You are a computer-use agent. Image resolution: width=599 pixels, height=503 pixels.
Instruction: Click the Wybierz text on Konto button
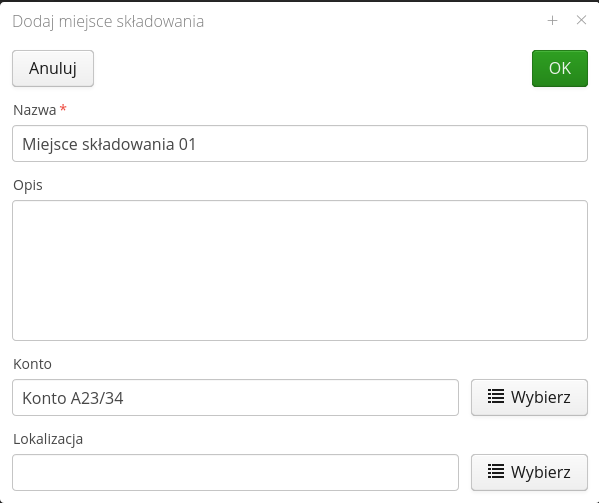(541, 397)
